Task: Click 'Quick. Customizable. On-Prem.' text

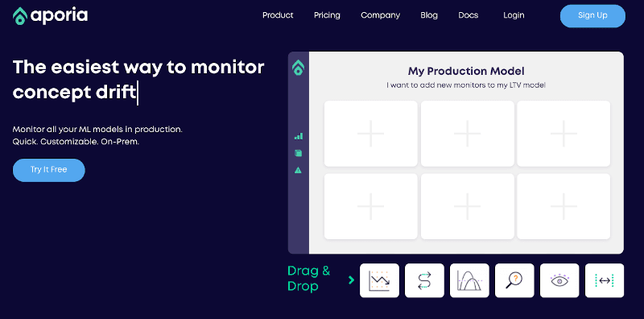Action: click(76, 142)
